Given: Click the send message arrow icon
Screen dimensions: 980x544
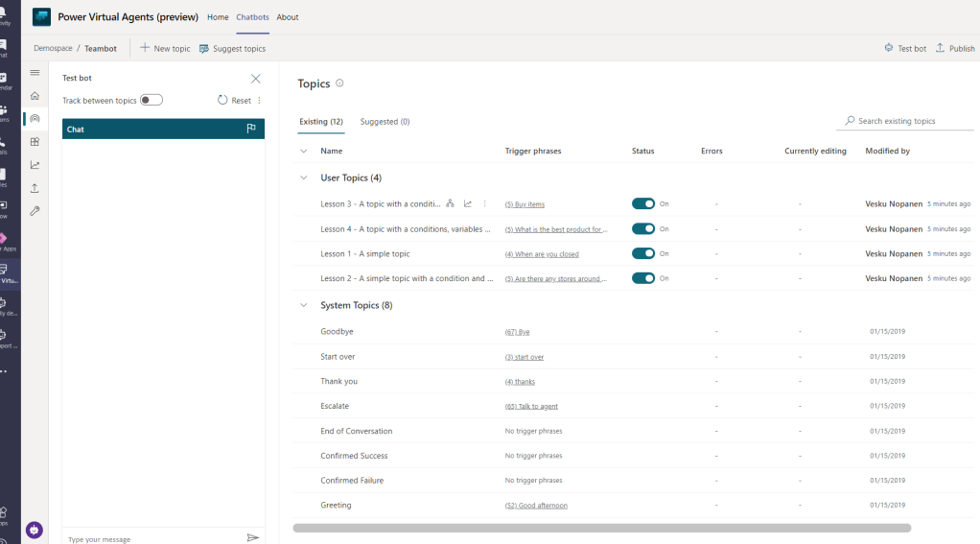Looking at the screenshot, I should [x=253, y=538].
